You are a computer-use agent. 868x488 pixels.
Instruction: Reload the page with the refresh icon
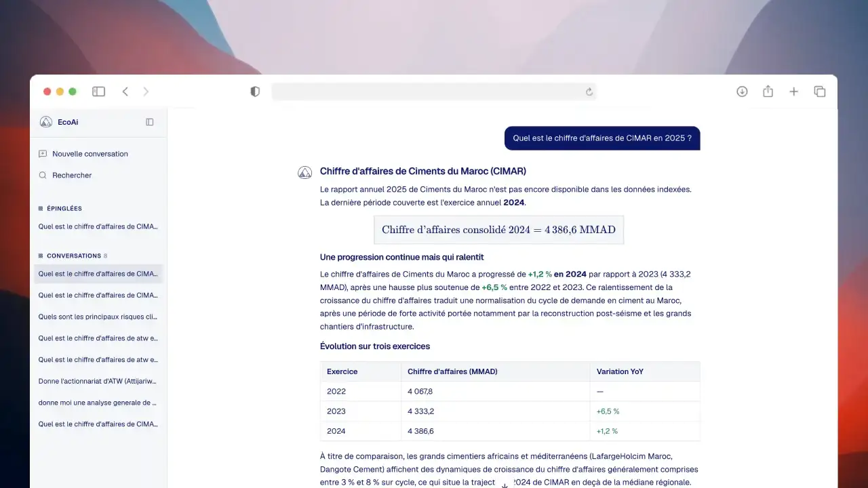589,91
